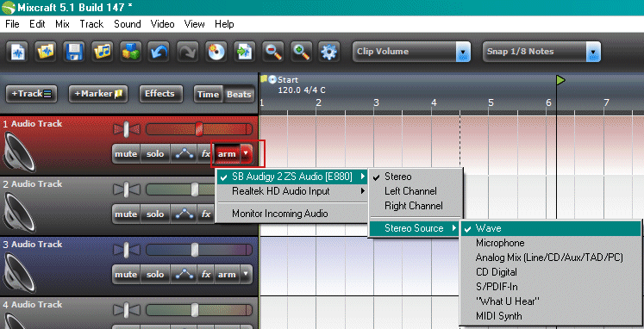Click measure 5 on the ruler
644x329 pixels.
491,102
